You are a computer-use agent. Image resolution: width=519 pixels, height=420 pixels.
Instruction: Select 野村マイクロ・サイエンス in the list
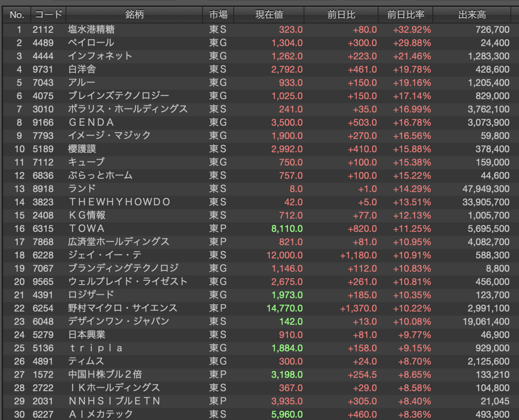(x=123, y=308)
